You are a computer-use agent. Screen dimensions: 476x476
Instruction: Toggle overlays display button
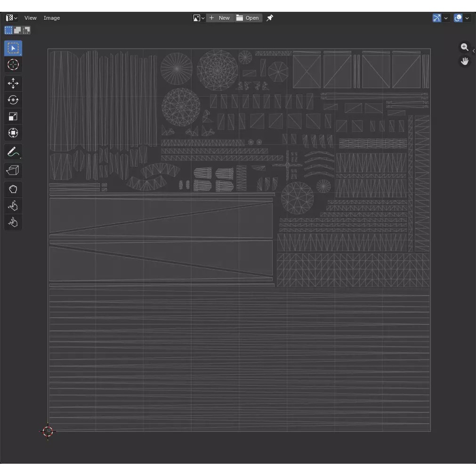click(458, 18)
